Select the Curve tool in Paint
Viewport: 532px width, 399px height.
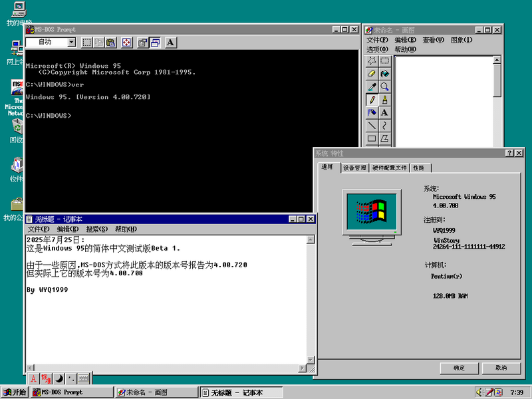385,126
